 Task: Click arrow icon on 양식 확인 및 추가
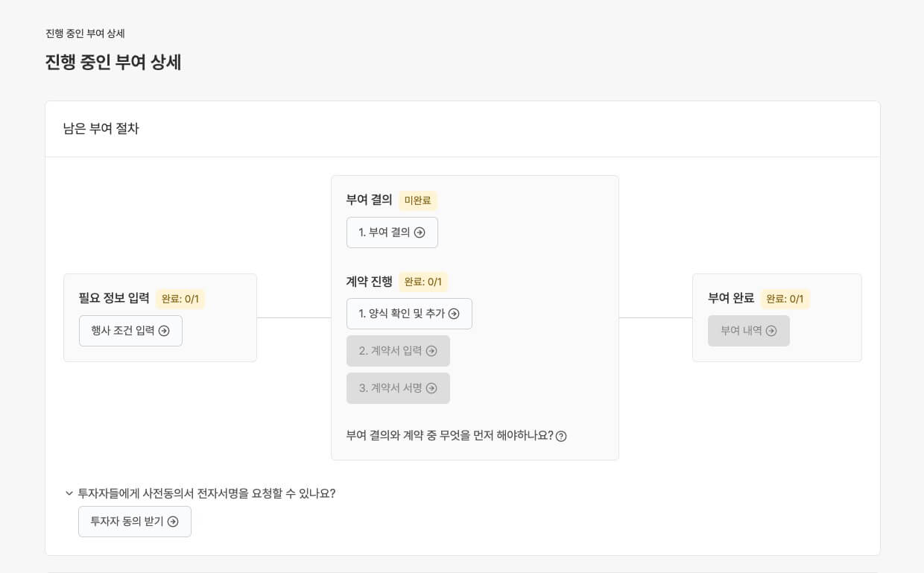454,314
